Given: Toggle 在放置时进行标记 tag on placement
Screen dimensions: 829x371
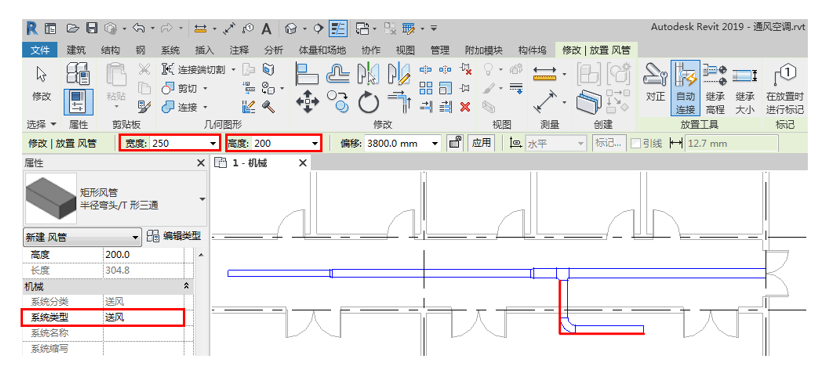Looking at the screenshot, I should (x=785, y=88).
